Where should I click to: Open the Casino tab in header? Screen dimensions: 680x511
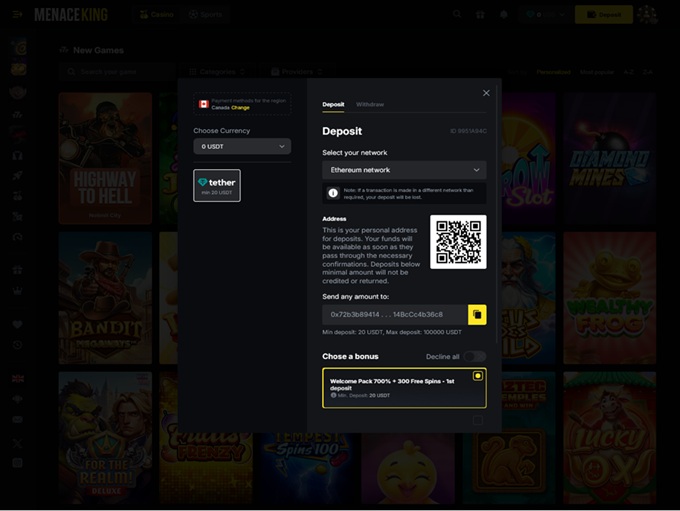pos(157,15)
